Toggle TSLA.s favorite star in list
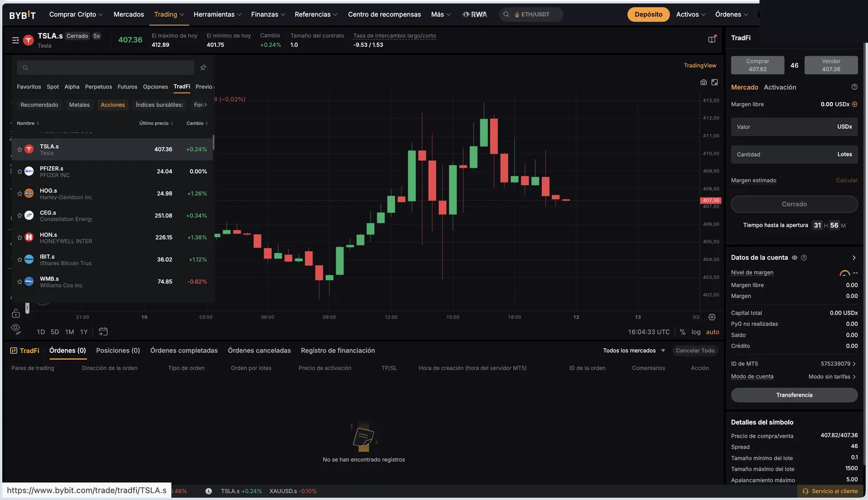 point(20,149)
